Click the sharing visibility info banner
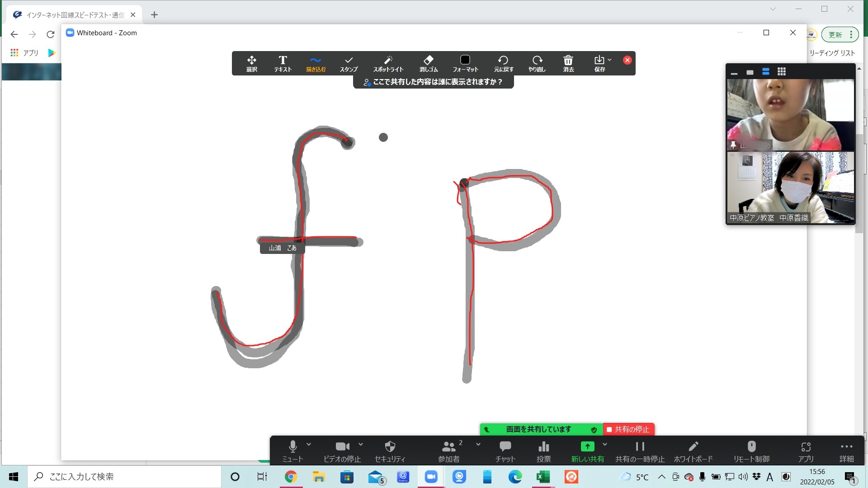The image size is (868, 488). point(433,82)
